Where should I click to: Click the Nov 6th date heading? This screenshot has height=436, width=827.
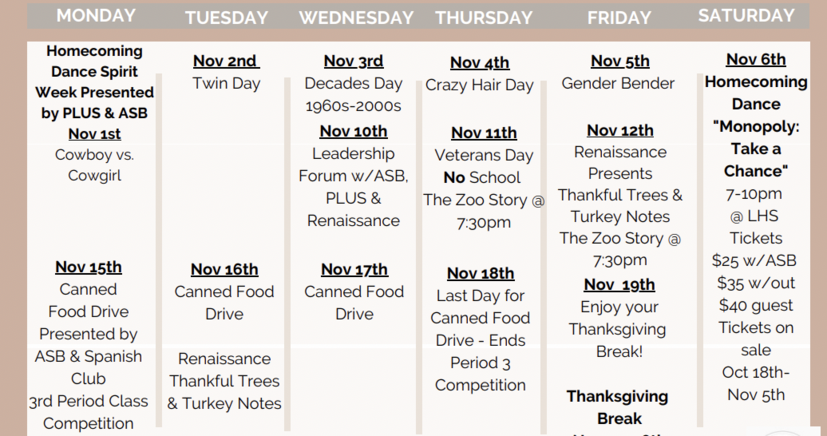click(756, 60)
